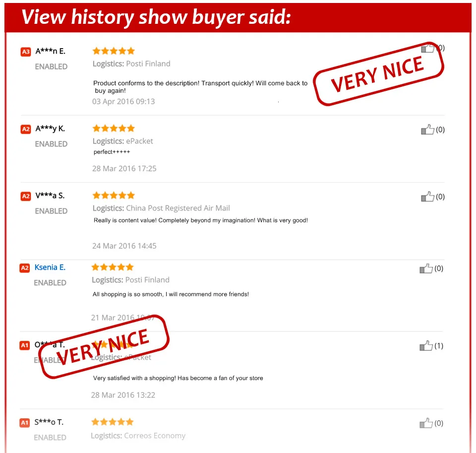
Task: Click date 24 Mar 2016 14:45
Action: [x=124, y=246]
